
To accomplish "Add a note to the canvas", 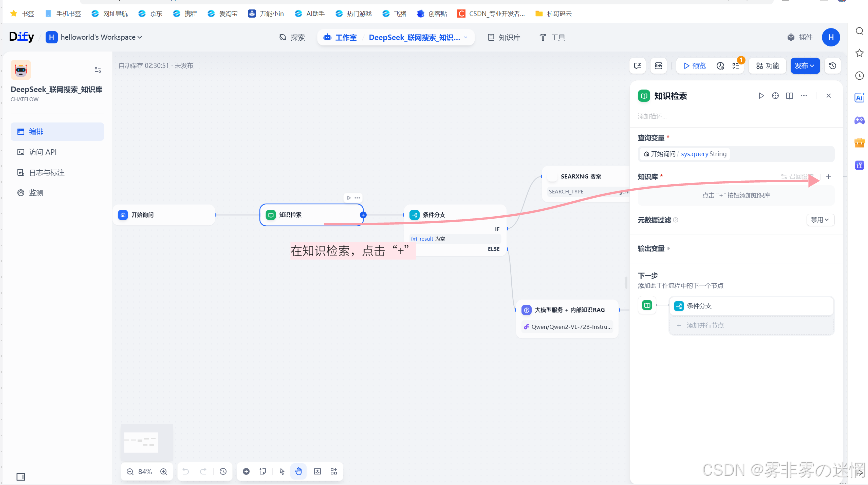I will [263, 471].
